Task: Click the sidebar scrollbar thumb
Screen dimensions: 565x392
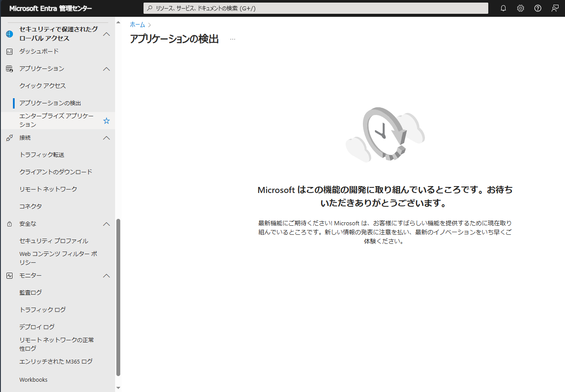Action: coord(119,297)
